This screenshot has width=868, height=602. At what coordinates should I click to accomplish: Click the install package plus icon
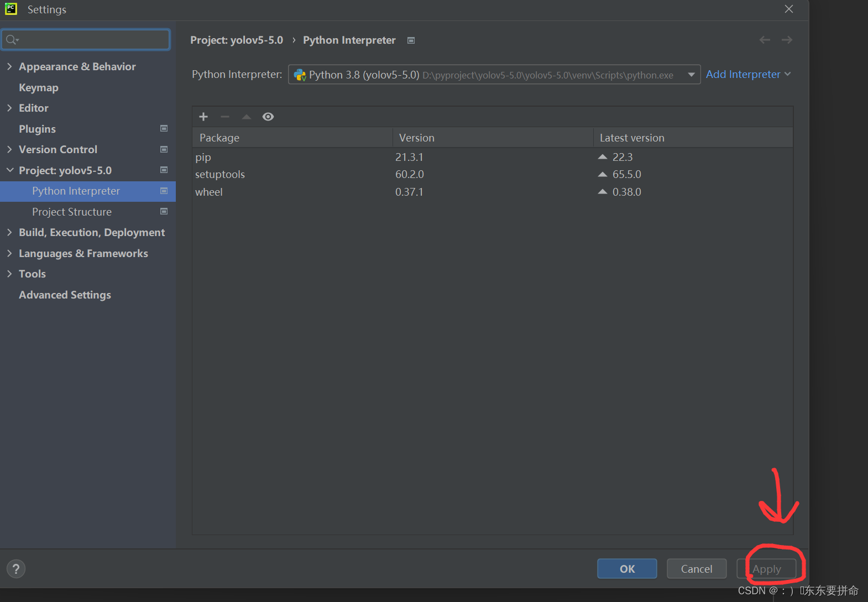tap(203, 117)
